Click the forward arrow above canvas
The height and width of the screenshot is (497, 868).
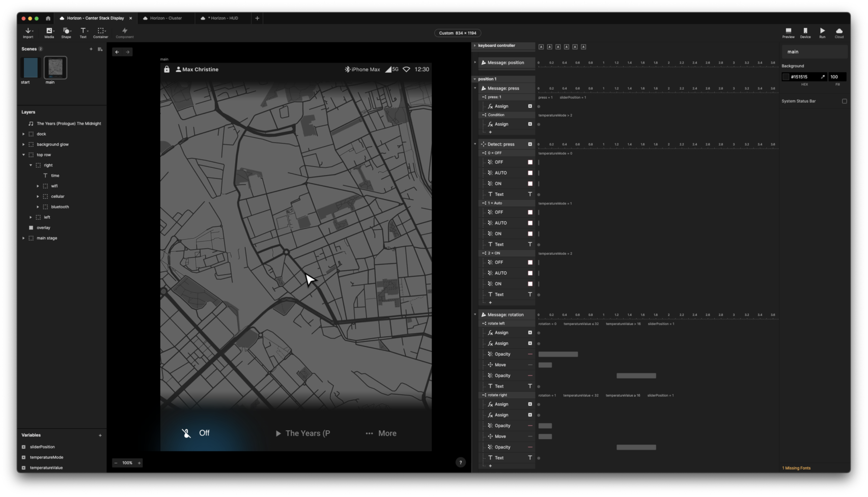tap(128, 52)
